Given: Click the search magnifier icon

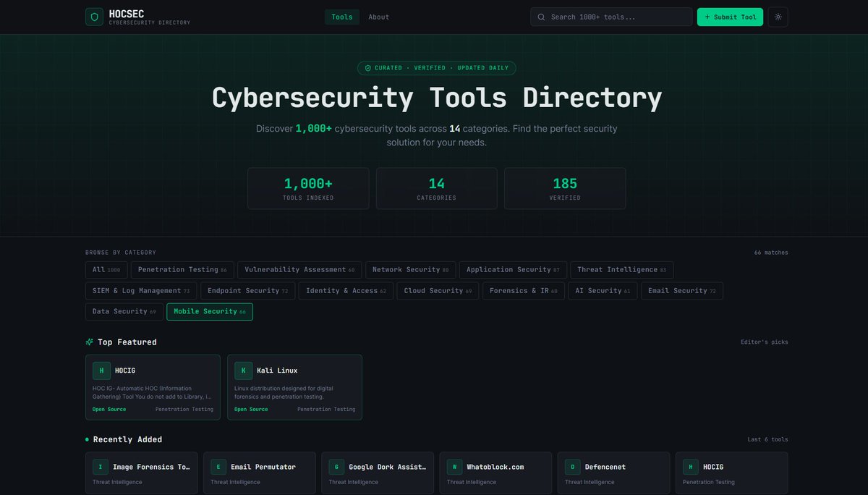Looking at the screenshot, I should [x=541, y=17].
